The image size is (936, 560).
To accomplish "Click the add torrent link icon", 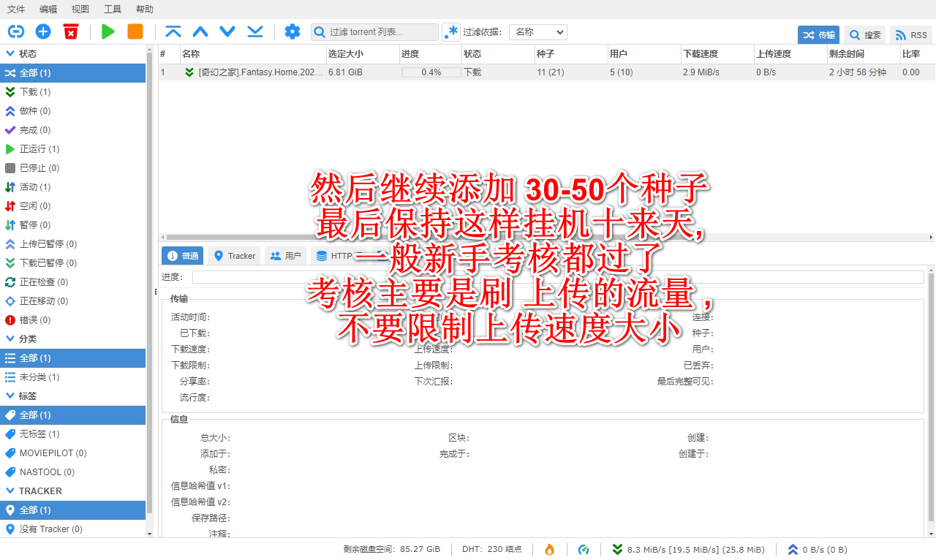I will click(15, 31).
